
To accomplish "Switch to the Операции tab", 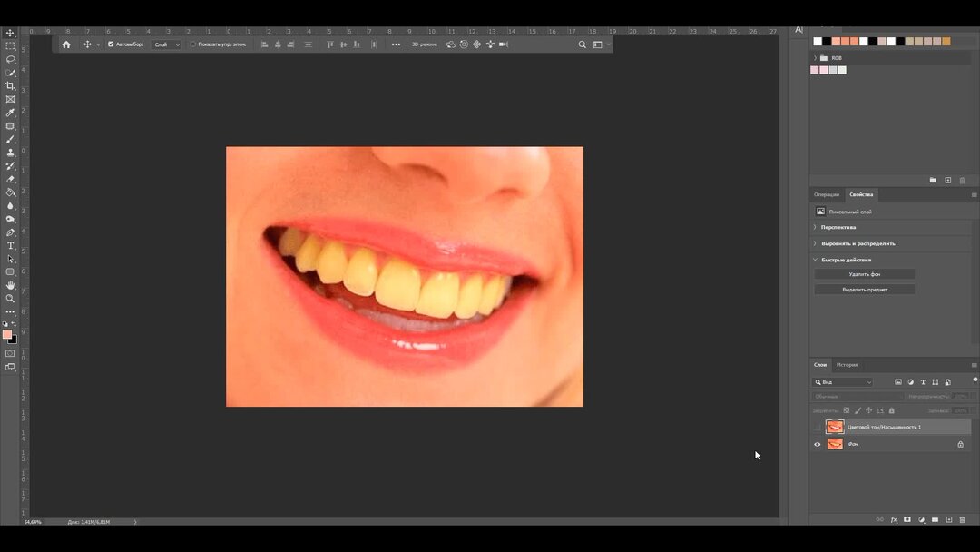I will pyautogui.click(x=827, y=194).
